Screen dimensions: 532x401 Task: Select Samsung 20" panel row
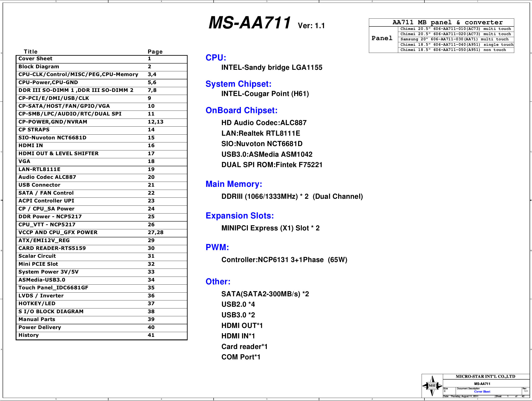point(454,39)
